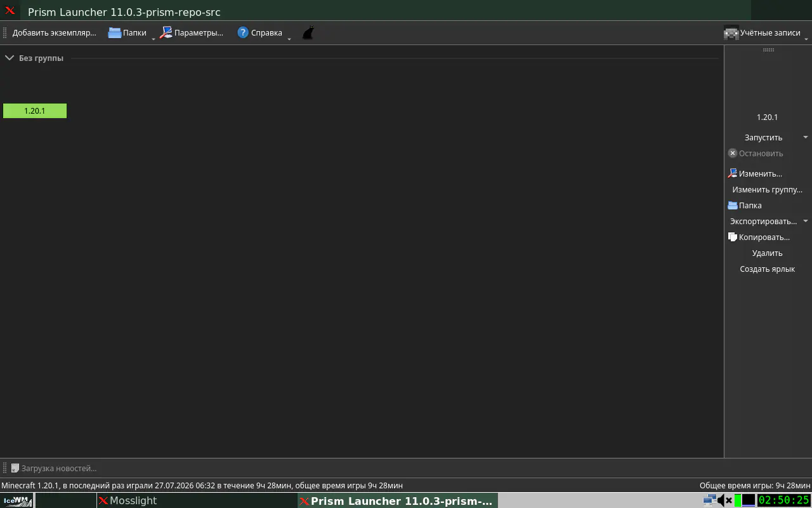Viewport: 812px width, 508px height.
Task: Click the Учётные записи account avatar icon
Action: (731, 32)
